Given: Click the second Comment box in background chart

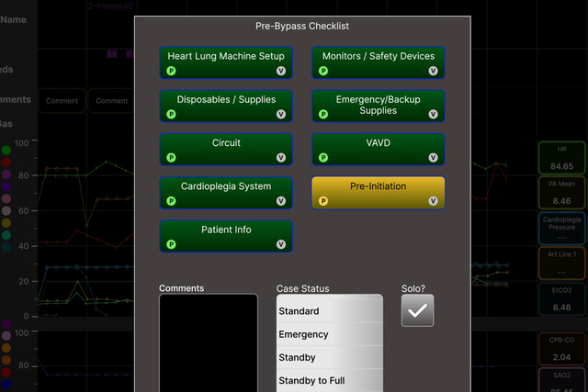Looking at the screenshot, I should pyautogui.click(x=111, y=100).
